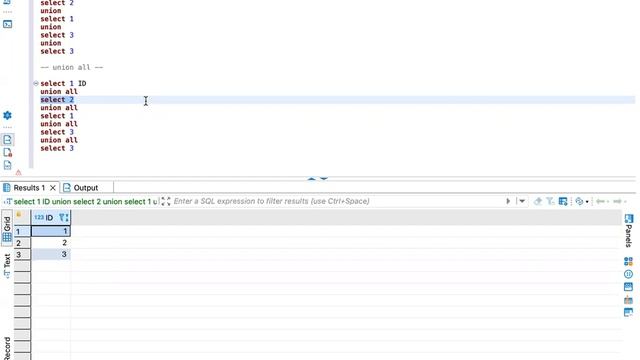Click the down arrow on the editor/results divider

click(324, 179)
